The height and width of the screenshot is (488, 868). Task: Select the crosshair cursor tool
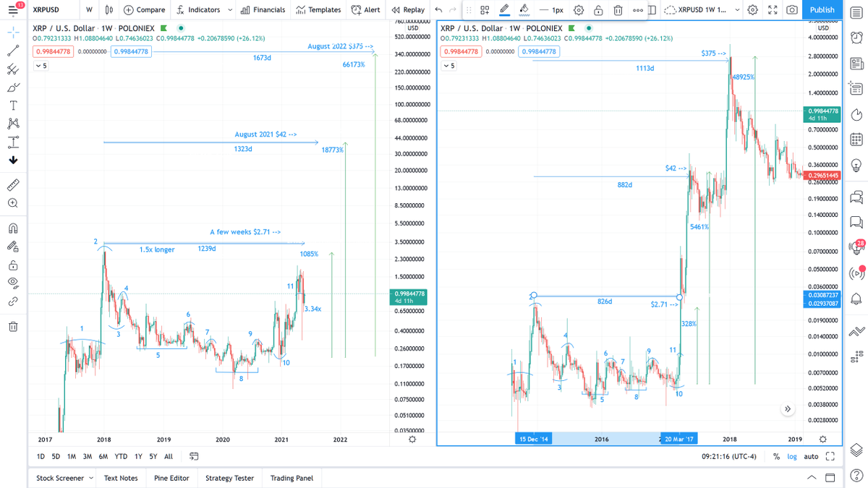click(13, 33)
